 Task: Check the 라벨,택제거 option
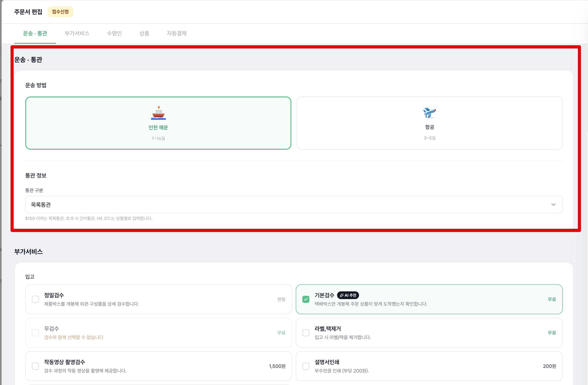pyautogui.click(x=306, y=333)
